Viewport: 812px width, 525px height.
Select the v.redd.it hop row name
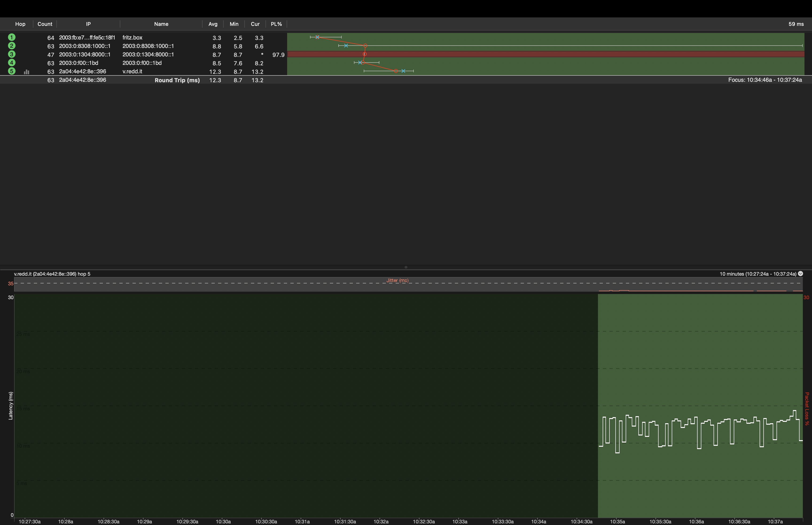pyautogui.click(x=132, y=71)
